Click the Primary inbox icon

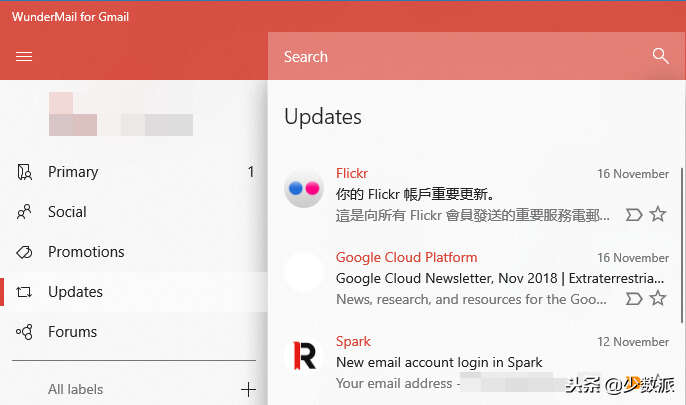click(x=24, y=172)
